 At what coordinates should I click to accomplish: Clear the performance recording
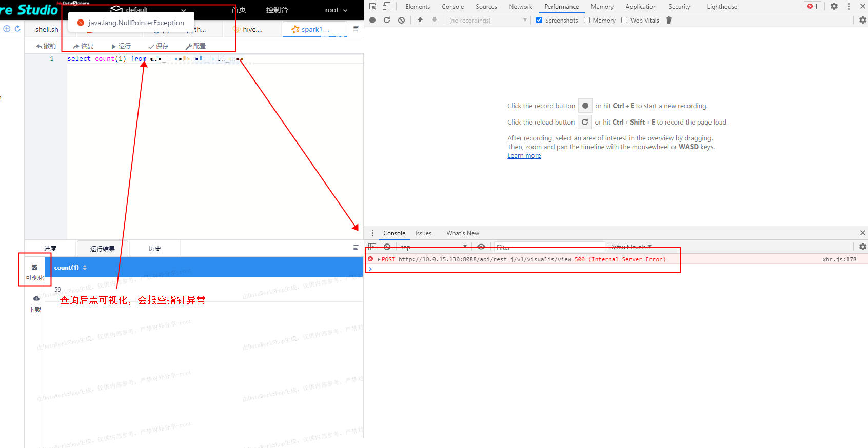point(401,20)
